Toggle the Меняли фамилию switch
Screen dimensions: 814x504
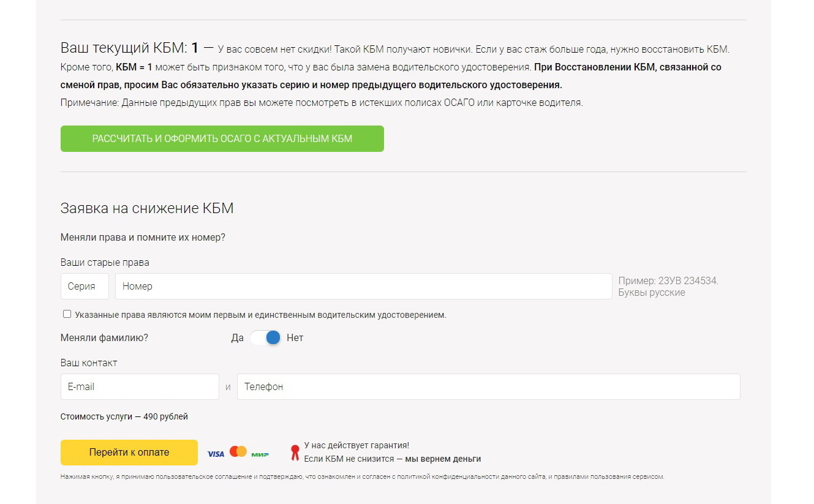point(265,337)
